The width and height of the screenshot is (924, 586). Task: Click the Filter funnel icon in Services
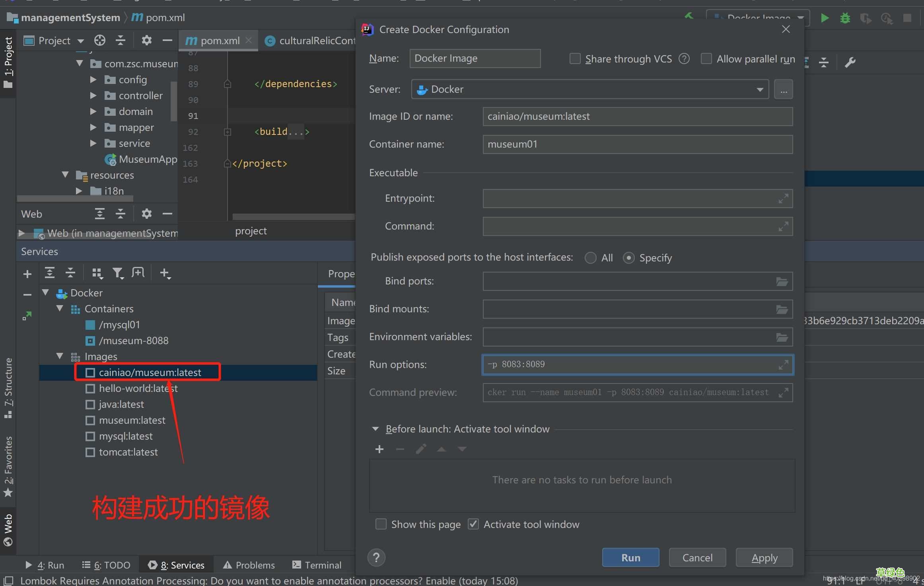point(118,273)
